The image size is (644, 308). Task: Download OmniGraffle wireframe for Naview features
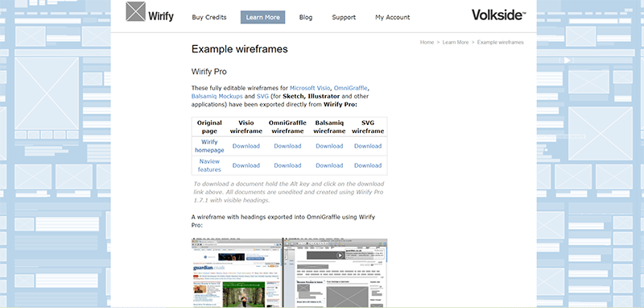pyautogui.click(x=287, y=165)
